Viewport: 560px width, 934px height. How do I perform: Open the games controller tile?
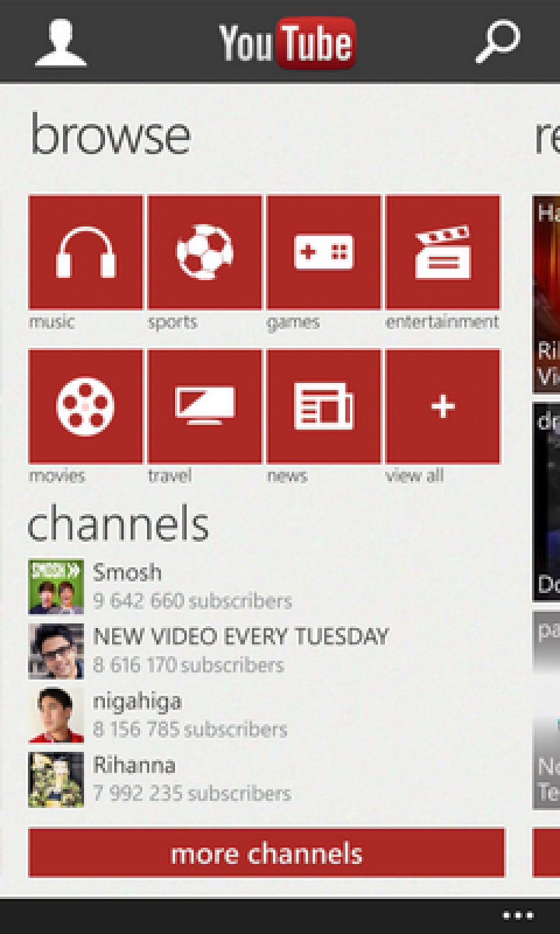click(324, 252)
